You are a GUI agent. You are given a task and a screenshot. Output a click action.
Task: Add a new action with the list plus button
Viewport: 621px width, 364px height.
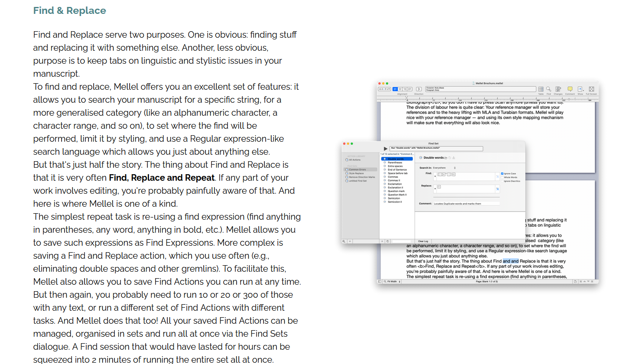(382, 241)
